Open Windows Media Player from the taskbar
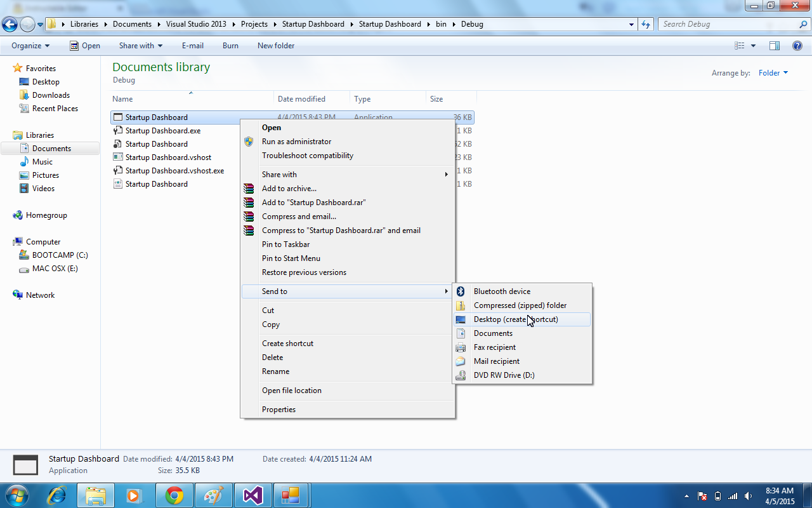Viewport: 812px width, 508px height. coord(135,495)
